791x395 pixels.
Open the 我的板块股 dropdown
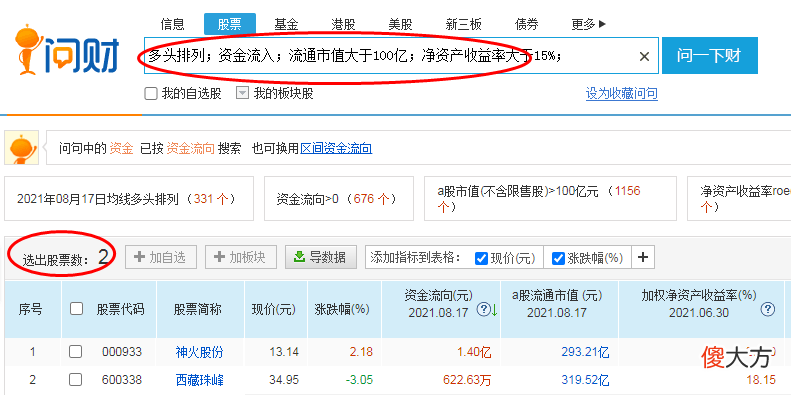pos(243,93)
